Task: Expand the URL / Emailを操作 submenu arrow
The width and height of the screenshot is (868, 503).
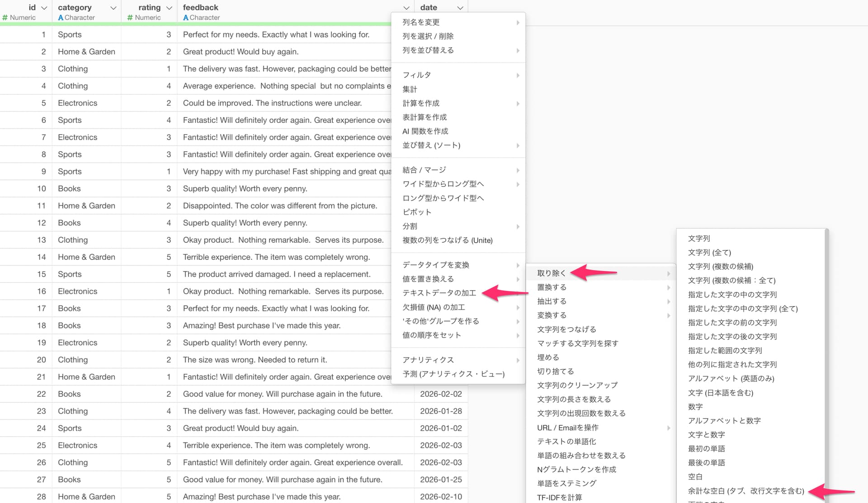Action: tap(668, 428)
